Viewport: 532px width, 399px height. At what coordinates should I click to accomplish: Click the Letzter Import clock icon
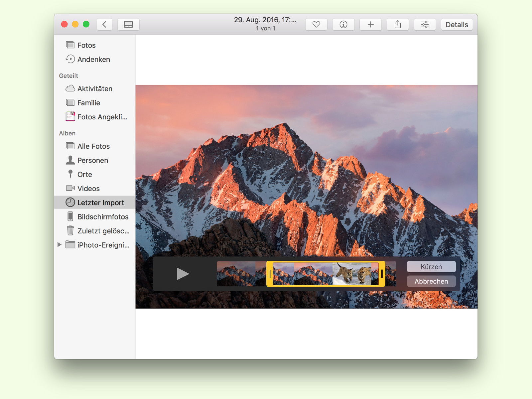click(x=70, y=202)
